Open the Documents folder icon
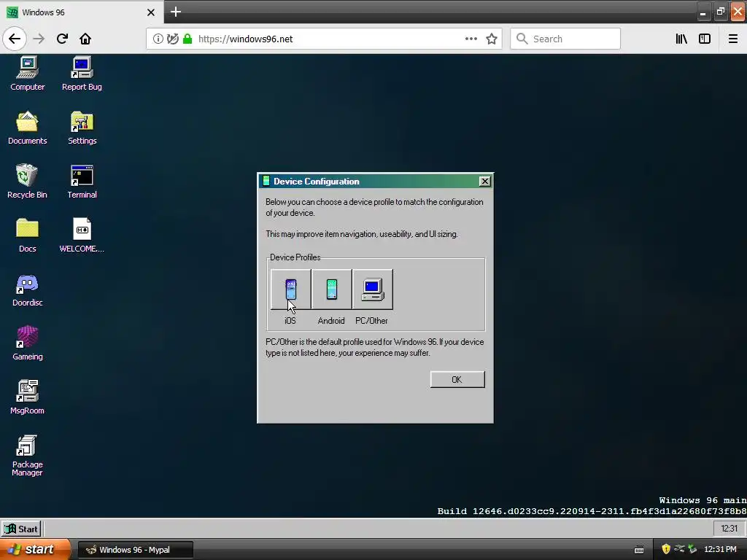 click(27, 127)
